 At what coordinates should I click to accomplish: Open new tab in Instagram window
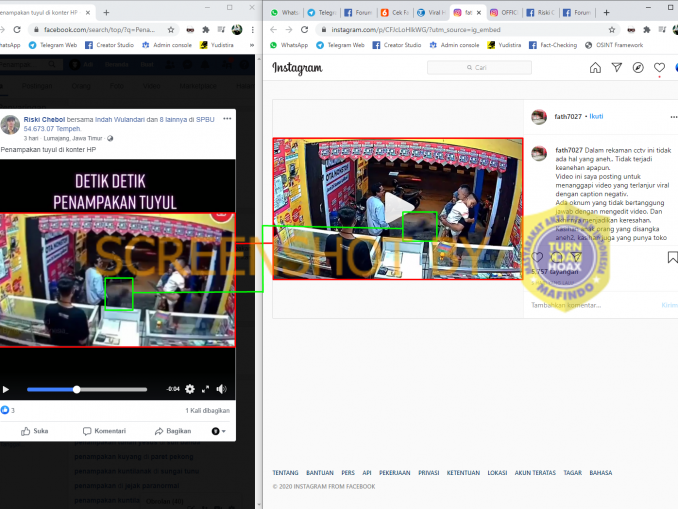606,13
